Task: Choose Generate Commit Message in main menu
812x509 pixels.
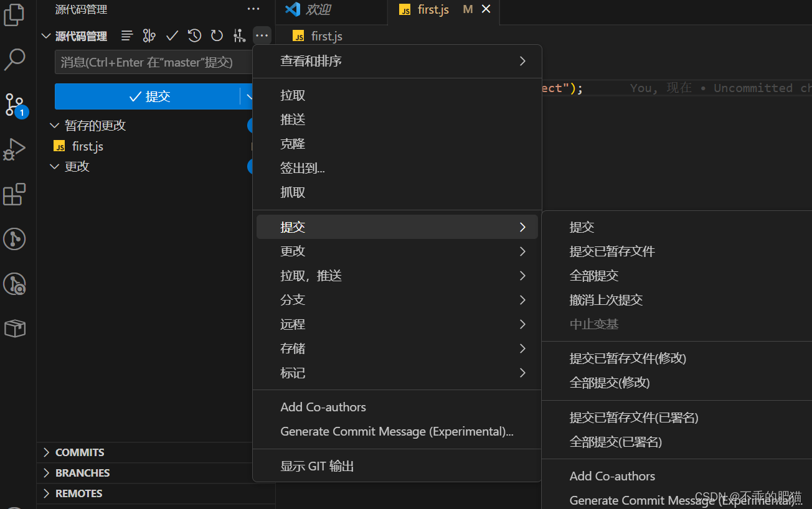Action: (x=397, y=431)
